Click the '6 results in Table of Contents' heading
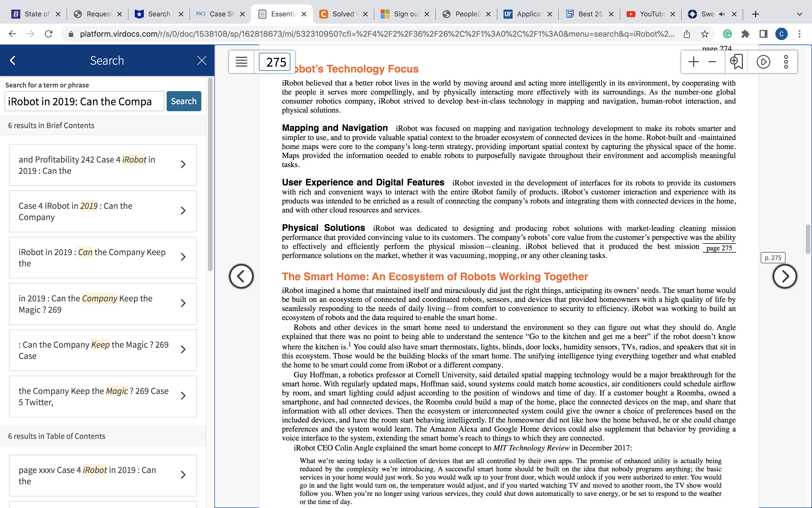 [57, 436]
